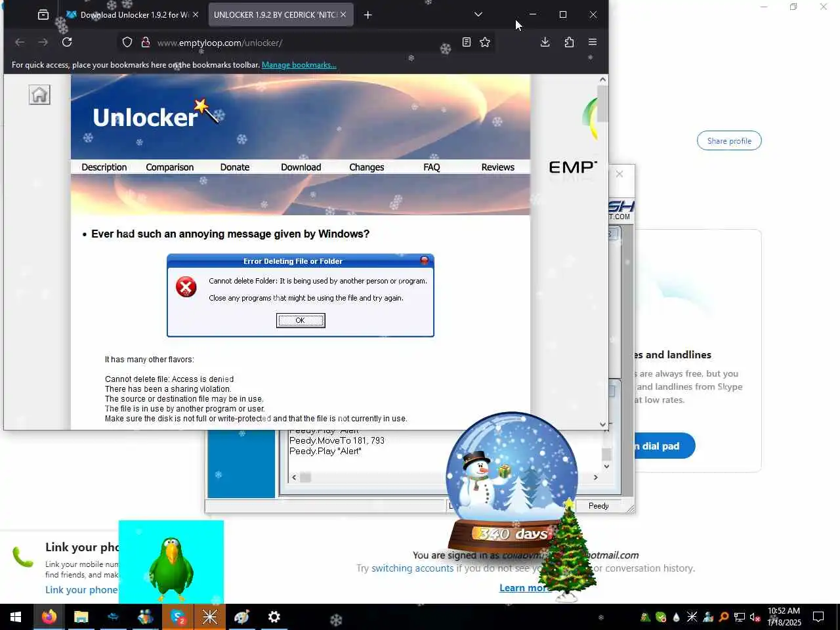Open the Donate page link

pyautogui.click(x=235, y=167)
